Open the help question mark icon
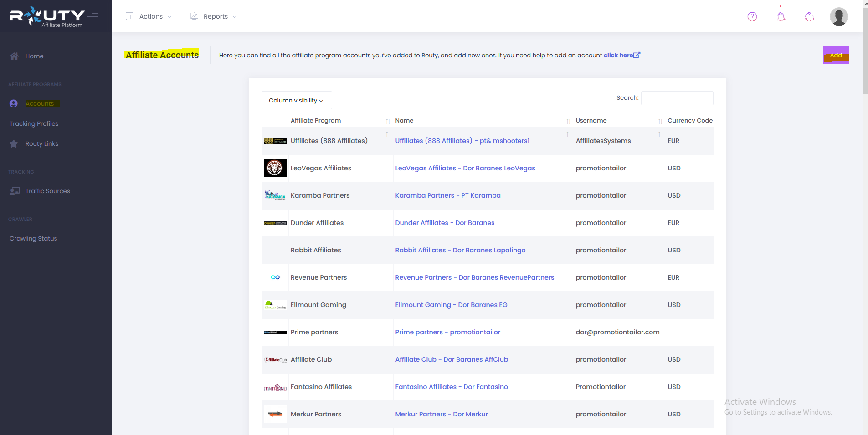This screenshot has width=868, height=435. (752, 17)
